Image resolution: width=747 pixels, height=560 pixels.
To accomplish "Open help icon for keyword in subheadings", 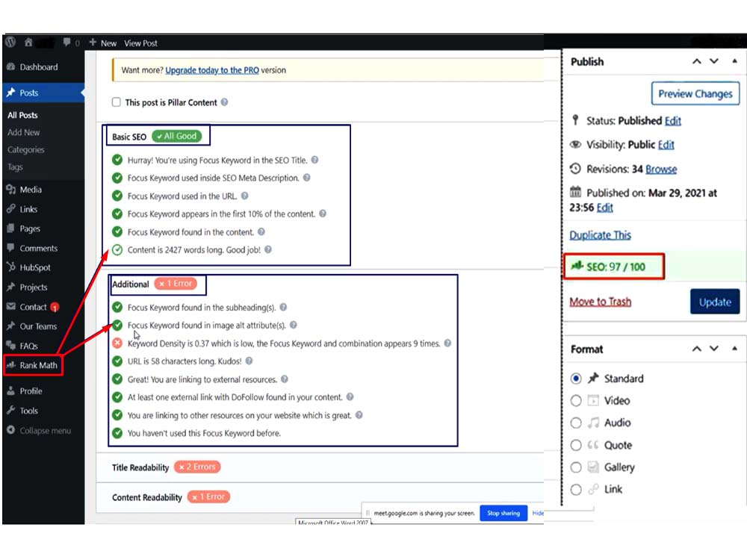I will click(x=283, y=307).
